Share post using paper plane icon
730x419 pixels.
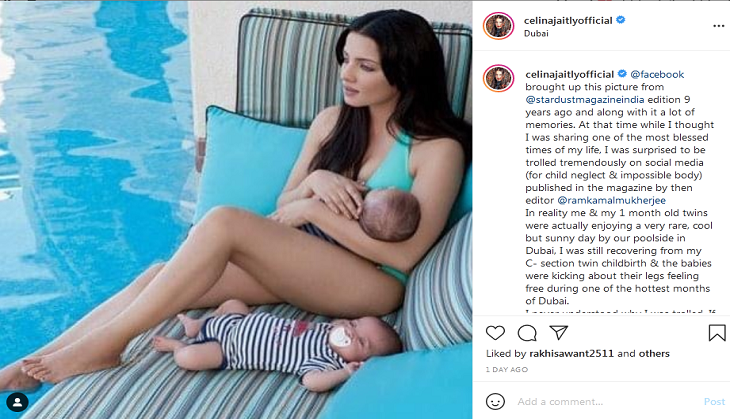click(559, 332)
